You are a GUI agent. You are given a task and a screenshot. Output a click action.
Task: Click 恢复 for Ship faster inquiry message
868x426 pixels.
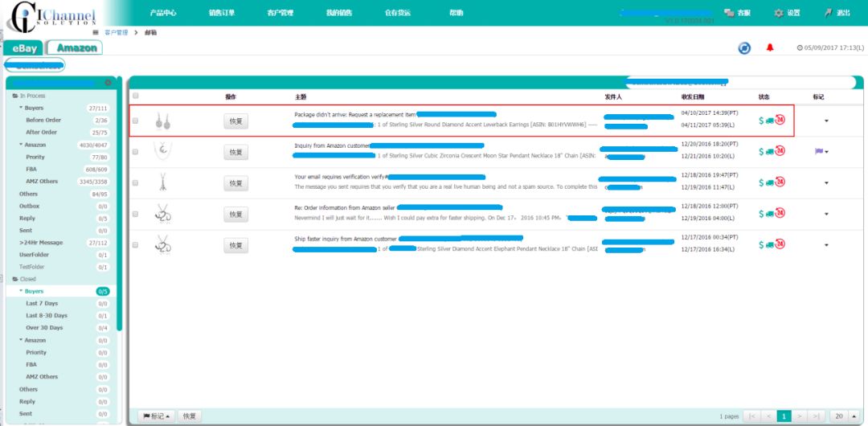[235, 245]
